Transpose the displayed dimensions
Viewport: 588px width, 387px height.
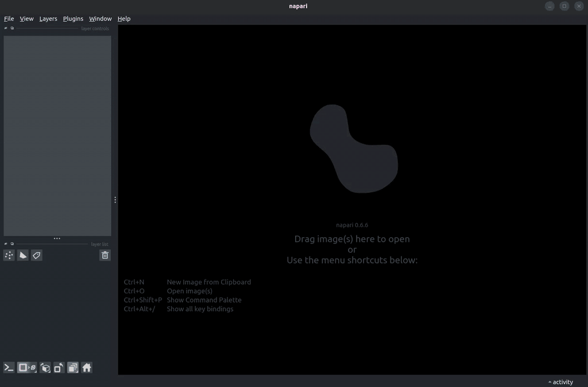(x=59, y=367)
